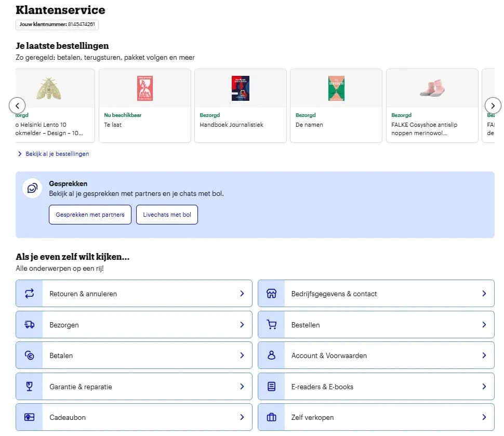Viewport: 504px width, 436px height.
Task: Expand Account & Voorwaarden via its chevron
Action: click(x=484, y=355)
